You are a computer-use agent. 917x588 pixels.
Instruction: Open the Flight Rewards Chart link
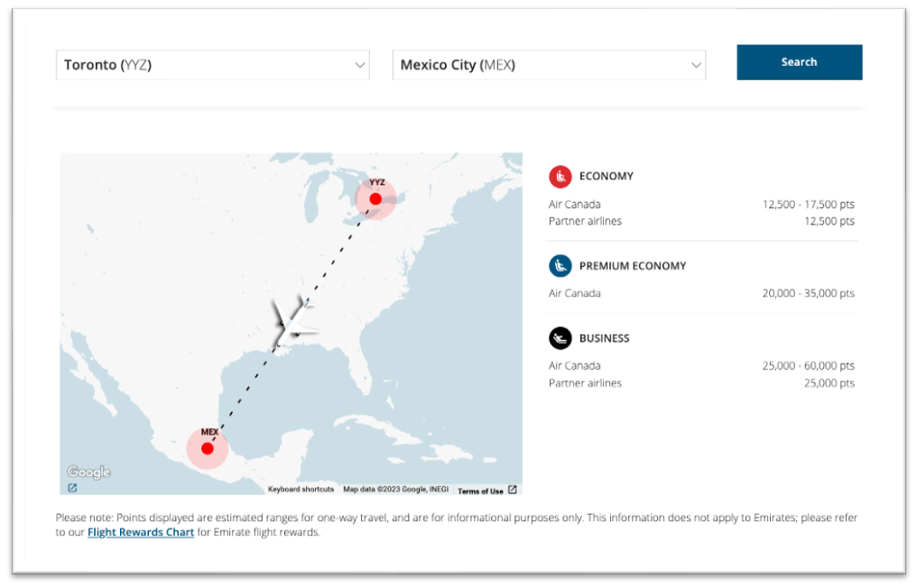pos(140,532)
